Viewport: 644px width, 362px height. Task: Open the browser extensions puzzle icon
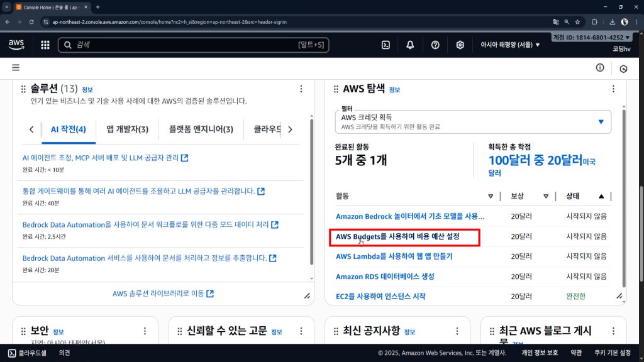(x=594, y=22)
